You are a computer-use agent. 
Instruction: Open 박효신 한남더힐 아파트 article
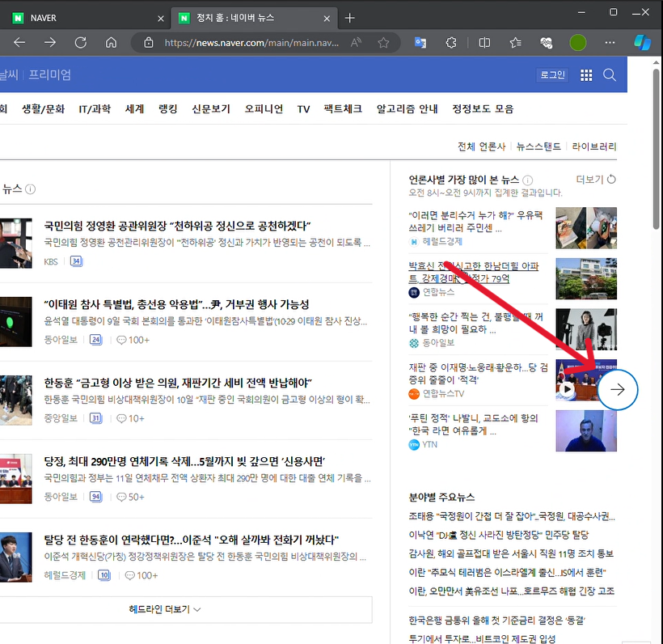pyautogui.click(x=474, y=272)
